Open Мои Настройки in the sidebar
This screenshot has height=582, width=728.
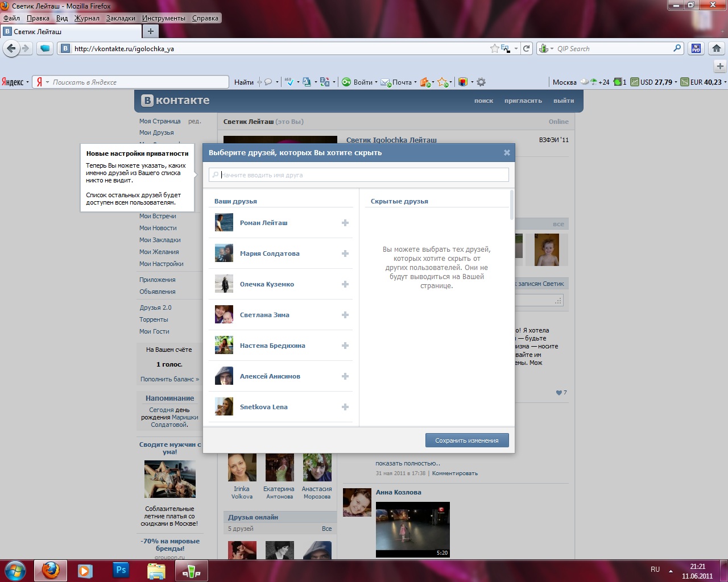[162, 264]
